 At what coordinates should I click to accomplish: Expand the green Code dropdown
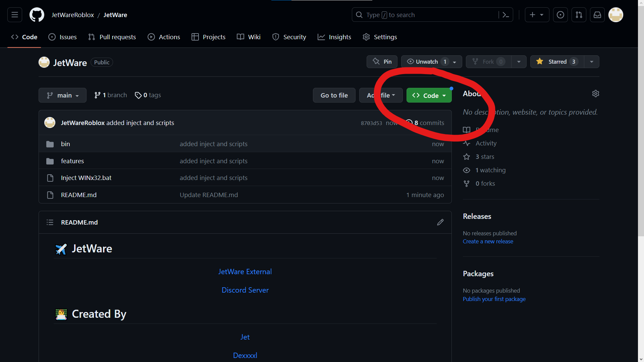tap(429, 96)
